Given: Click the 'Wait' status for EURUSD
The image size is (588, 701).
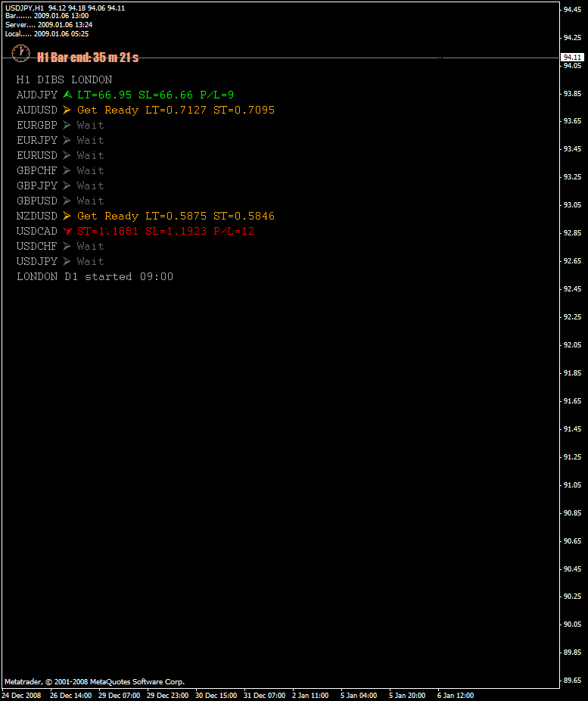Looking at the screenshot, I should (x=90, y=156).
